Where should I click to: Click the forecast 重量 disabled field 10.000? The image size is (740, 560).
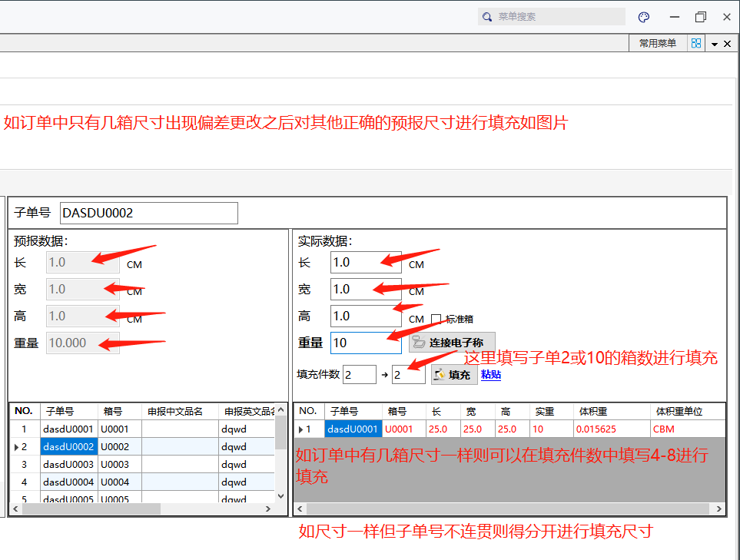click(x=82, y=343)
